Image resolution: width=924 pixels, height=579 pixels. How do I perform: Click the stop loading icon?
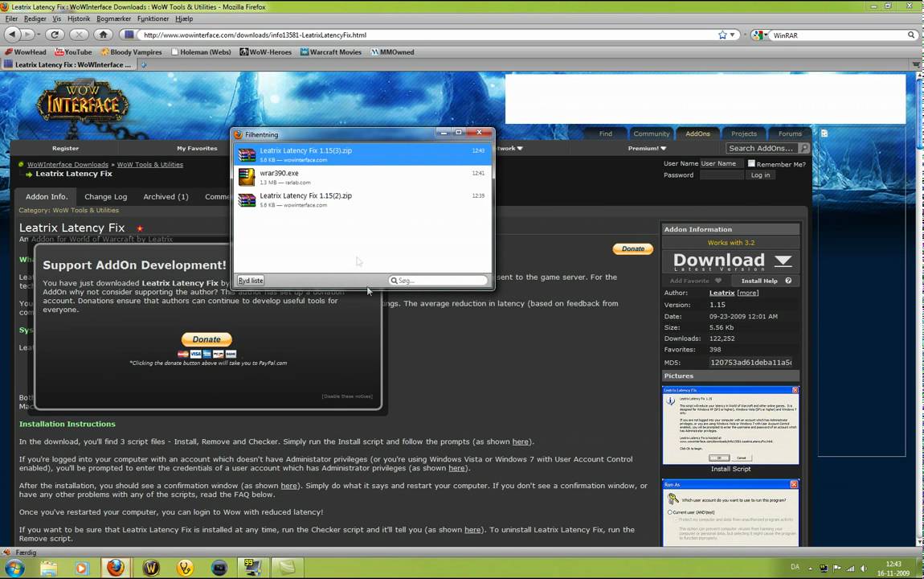pos(79,35)
